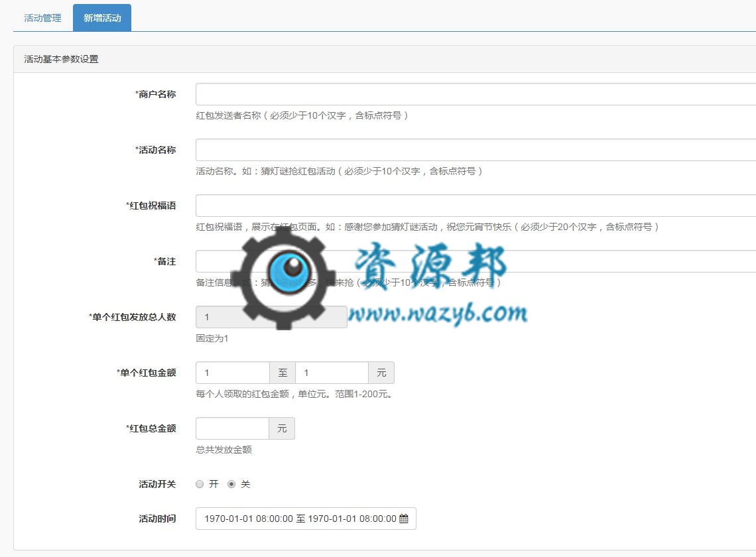Switch to the 新增活动 tab
756x557 pixels.
[101, 18]
